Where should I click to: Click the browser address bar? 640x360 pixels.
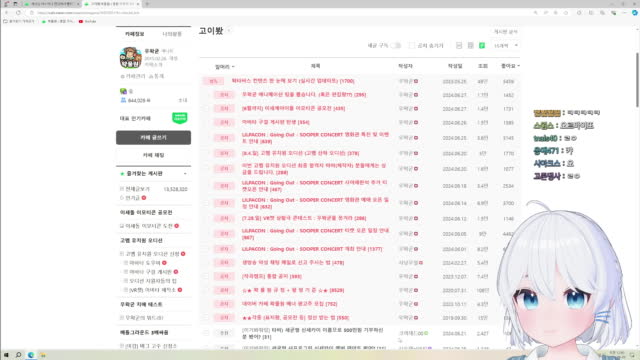point(282,13)
